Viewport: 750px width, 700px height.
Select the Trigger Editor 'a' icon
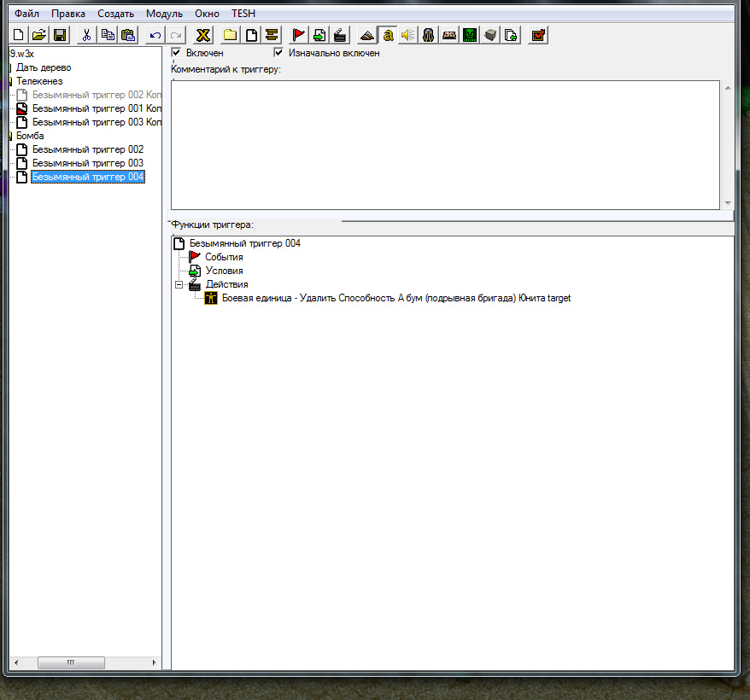click(x=388, y=35)
